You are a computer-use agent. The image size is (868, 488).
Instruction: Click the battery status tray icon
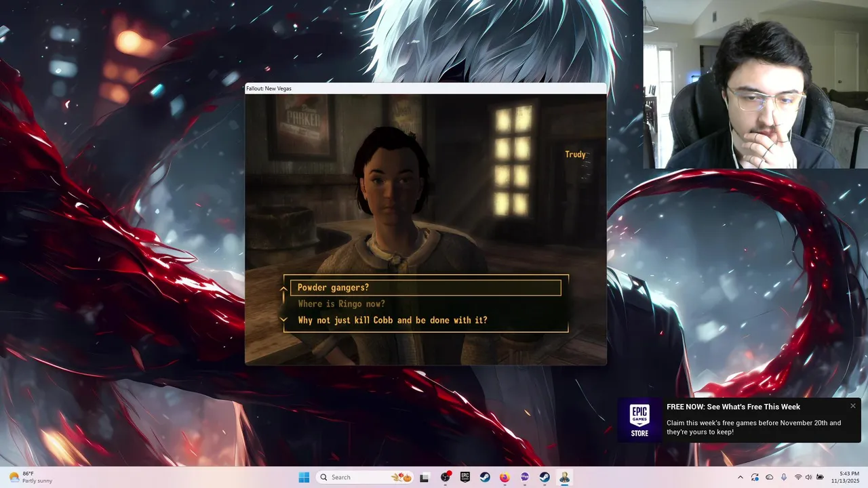coord(820,477)
